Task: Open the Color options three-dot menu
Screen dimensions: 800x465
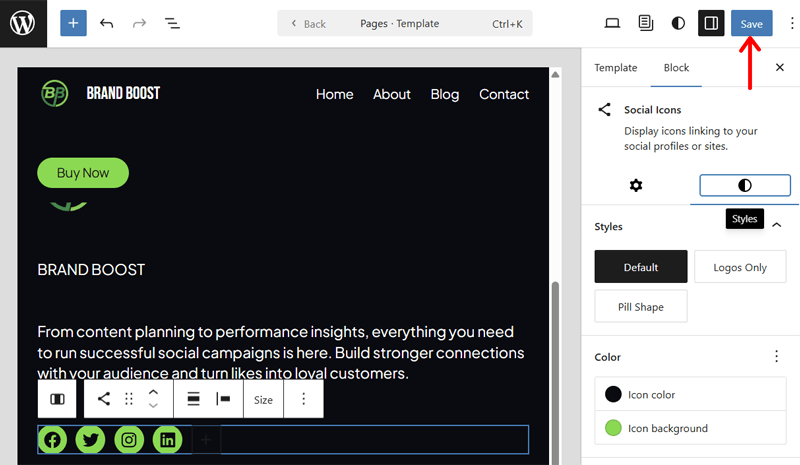Action: (777, 356)
